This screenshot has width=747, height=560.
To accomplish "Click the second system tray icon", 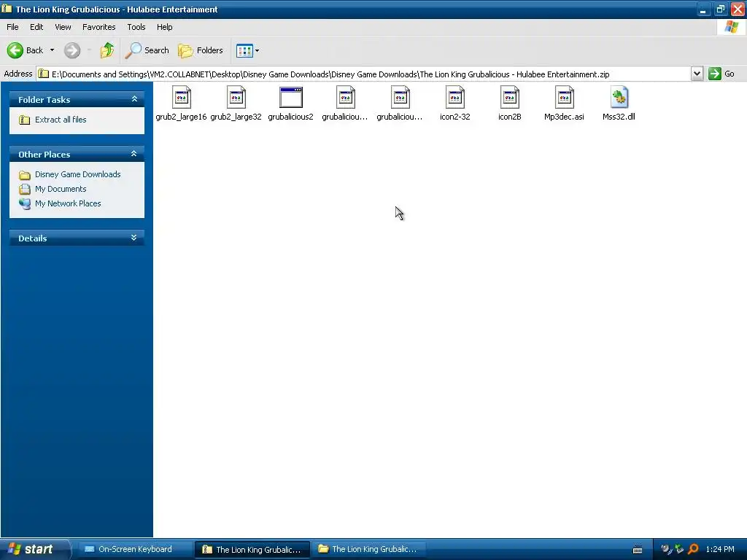I will [679, 549].
